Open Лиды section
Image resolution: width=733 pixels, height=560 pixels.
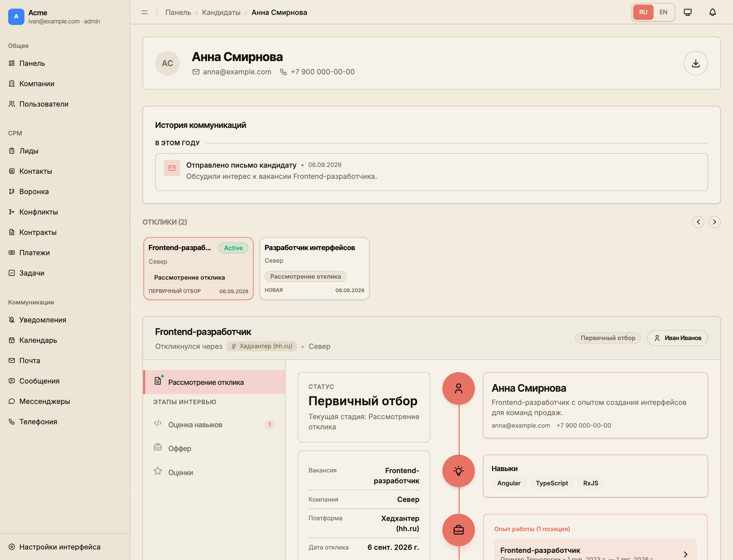tap(65, 151)
